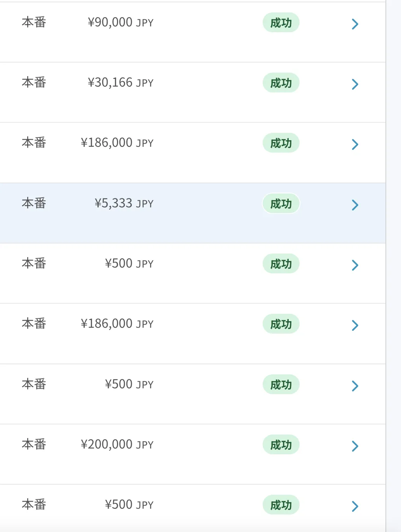
Task: Click the 本番 label in the ¥90,000 row
Action: coord(34,22)
